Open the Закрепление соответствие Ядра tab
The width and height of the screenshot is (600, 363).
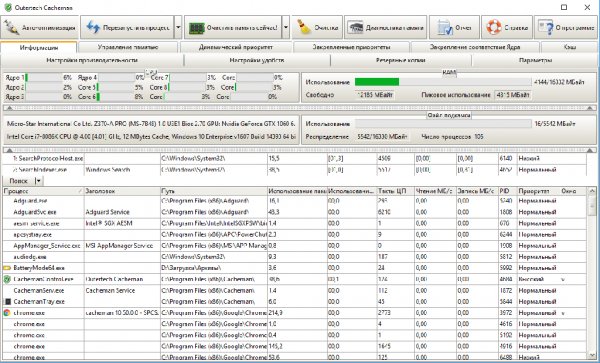click(x=475, y=47)
